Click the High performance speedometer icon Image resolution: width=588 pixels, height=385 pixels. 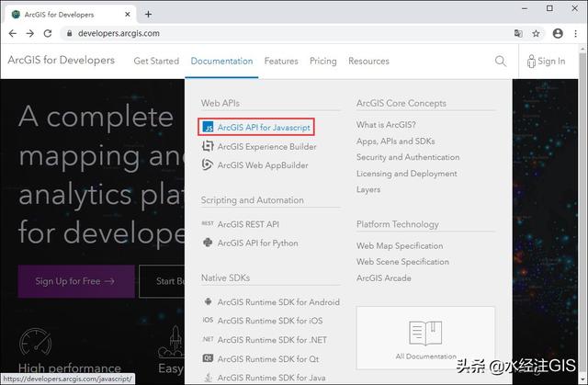point(35,342)
